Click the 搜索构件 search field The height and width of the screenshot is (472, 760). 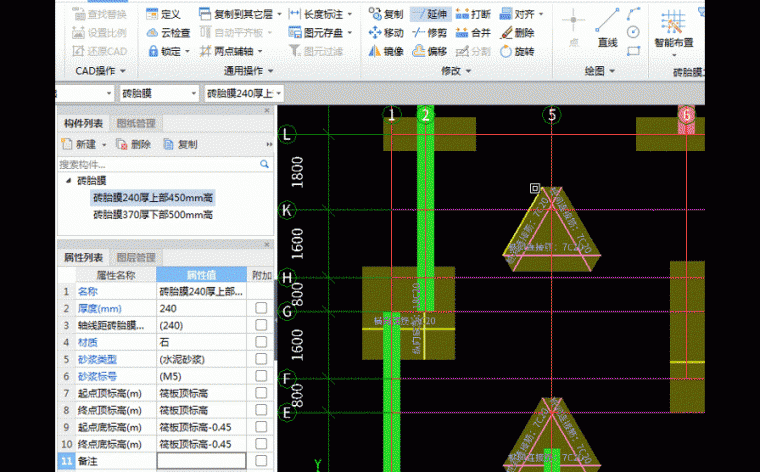coord(160,163)
